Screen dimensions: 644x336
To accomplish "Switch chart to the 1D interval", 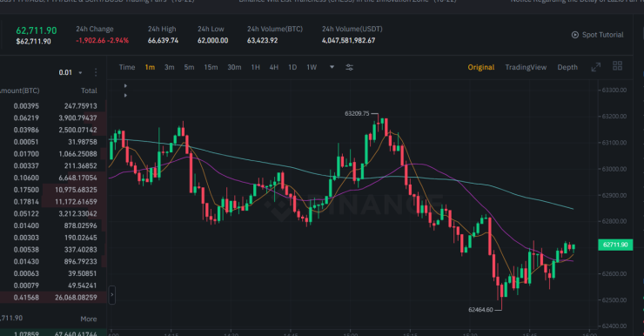I will 292,67.
